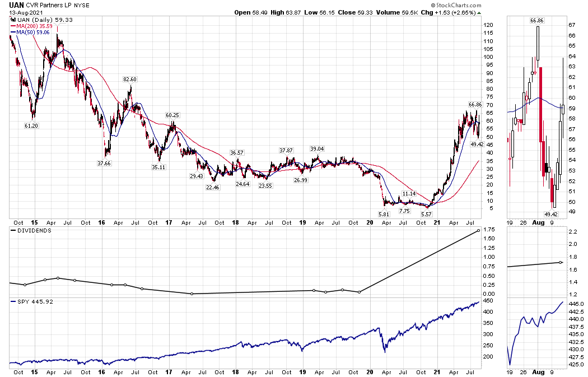Click the 60.25 peak price label
The width and height of the screenshot is (588, 377).
click(172, 115)
